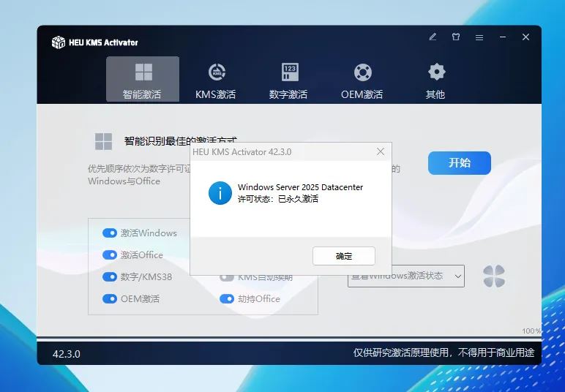Select the 数字激活 tab

coord(288,80)
